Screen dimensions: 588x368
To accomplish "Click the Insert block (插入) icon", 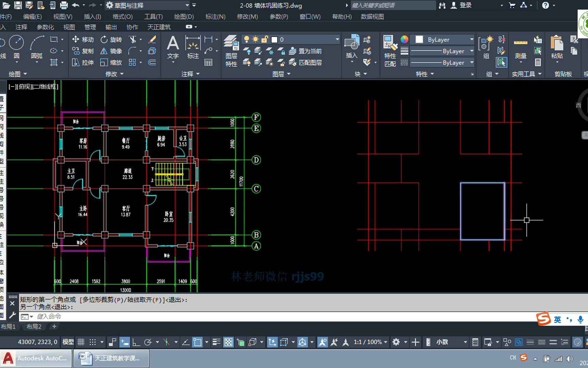I will (x=352, y=47).
